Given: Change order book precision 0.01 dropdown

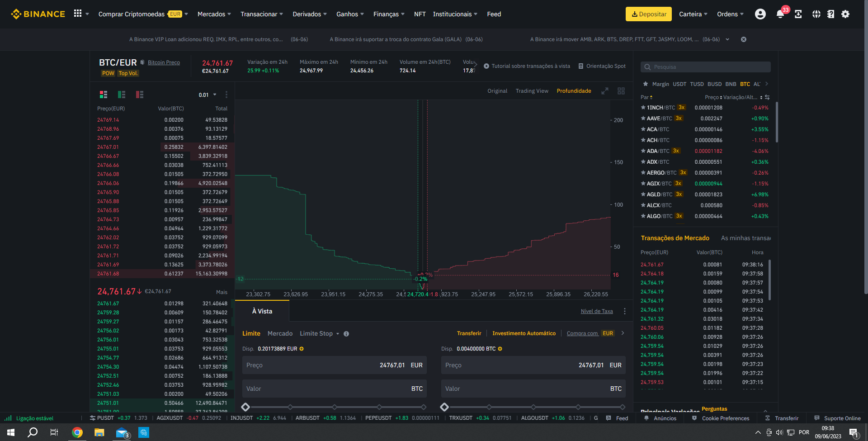Looking at the screenshot, I should pos(208,95).
